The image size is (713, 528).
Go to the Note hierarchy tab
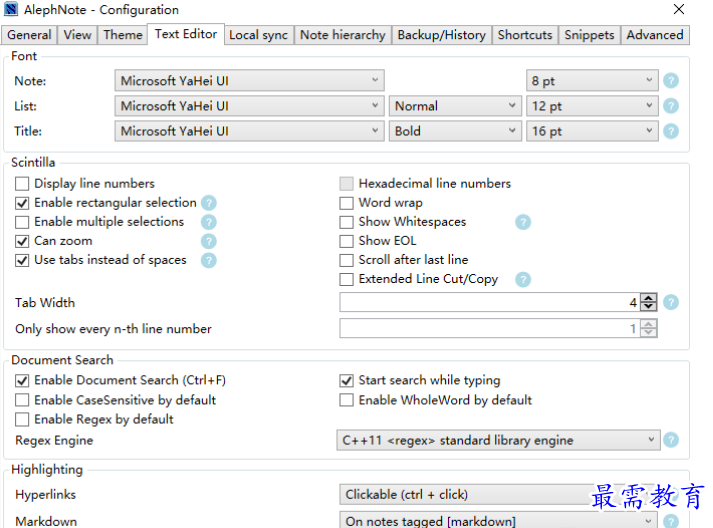[x=343, y=35]
